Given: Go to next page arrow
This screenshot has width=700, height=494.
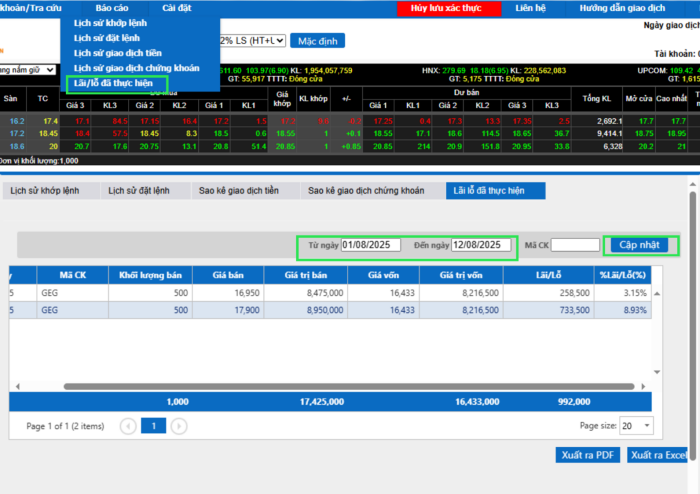Looking at the screenshot, I should click(179, 426).
